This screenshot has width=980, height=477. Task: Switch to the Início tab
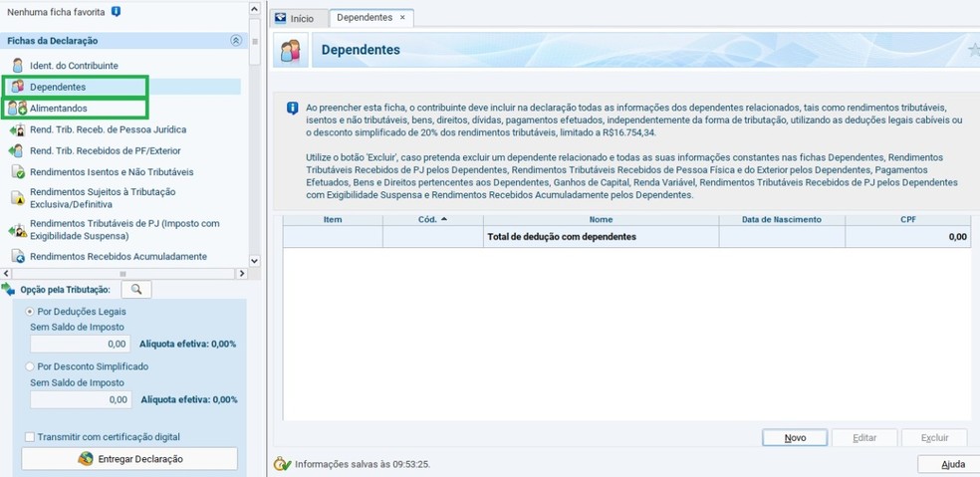coord(294,18)
